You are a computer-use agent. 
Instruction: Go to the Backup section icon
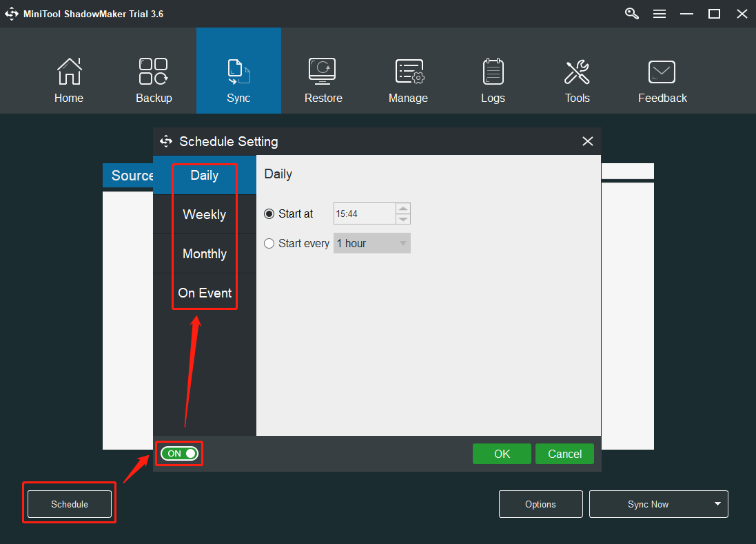click(x=153, y=72)
